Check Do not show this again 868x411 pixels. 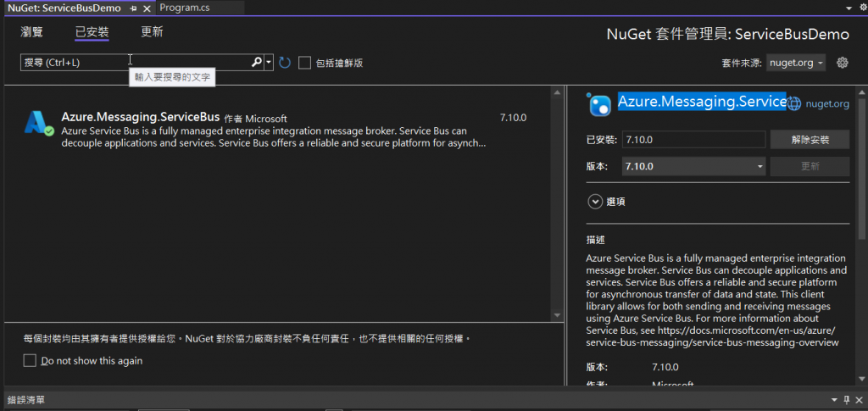click(30, 361)
